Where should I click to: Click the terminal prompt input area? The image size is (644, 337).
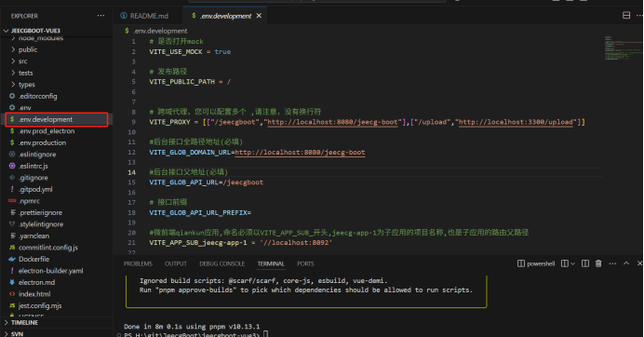coord(265,334)
